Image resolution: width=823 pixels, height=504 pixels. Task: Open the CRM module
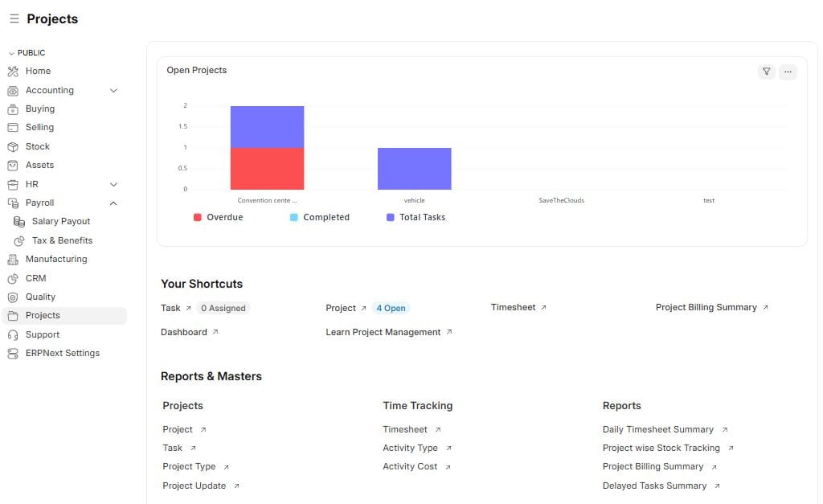point(36,277)
